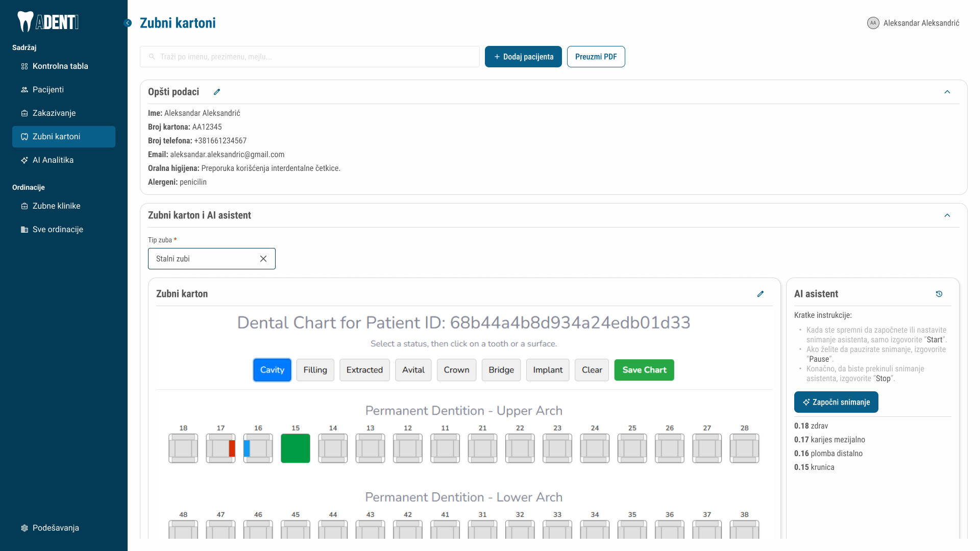Image resolution: width=980 pixels, height=551 pixels.
Task: Go to Pacijenti page
Action: click(64, 90)
